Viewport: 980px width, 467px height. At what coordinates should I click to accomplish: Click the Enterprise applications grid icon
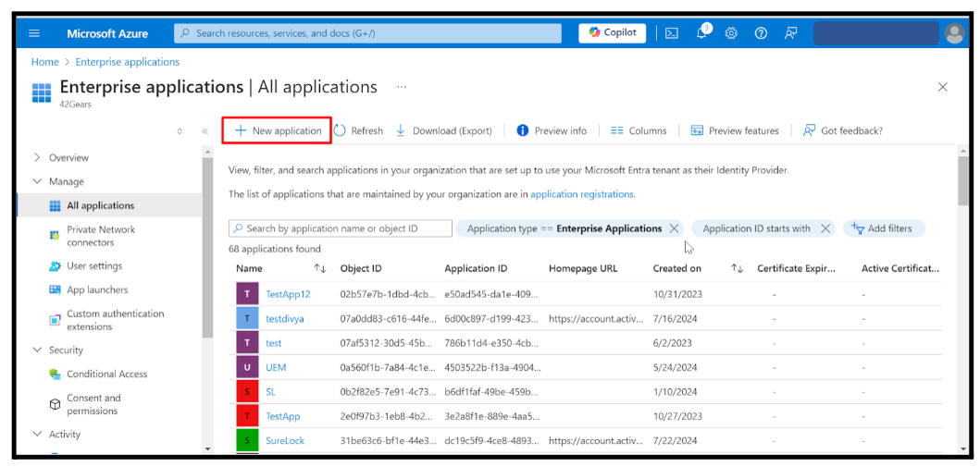point(42,92)
